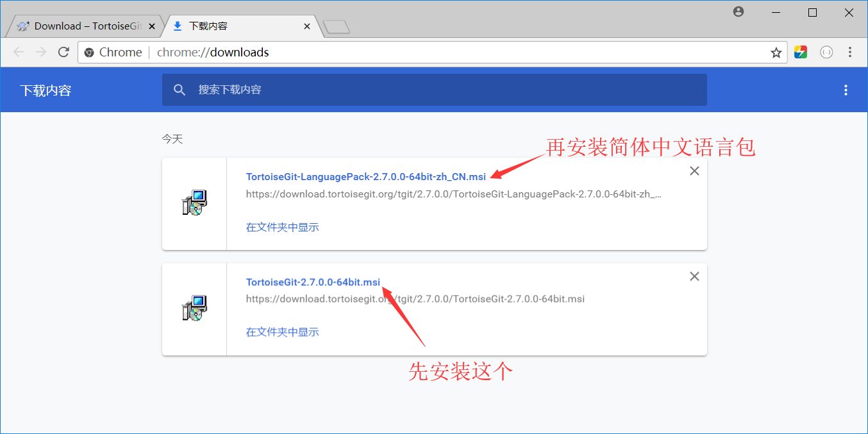The height and width of the screenshot is (434, 868).
Task: Click the round gray extension icon
Action: (x=826, y=53)
